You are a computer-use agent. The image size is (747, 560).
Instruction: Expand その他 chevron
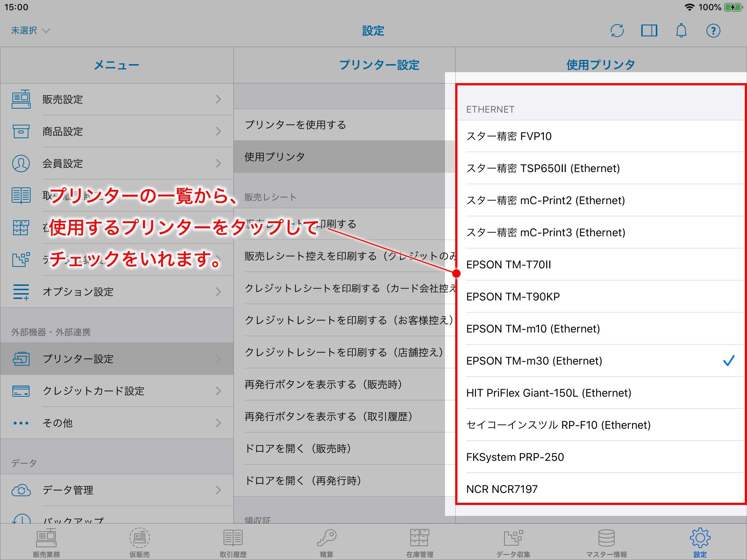click(x=218, y=423)
